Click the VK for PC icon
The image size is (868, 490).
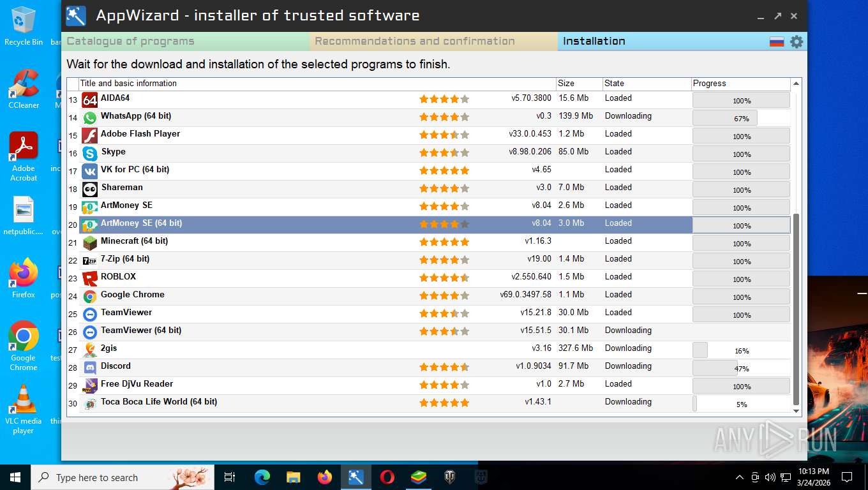pyautogui.click(x=90, y=172)
